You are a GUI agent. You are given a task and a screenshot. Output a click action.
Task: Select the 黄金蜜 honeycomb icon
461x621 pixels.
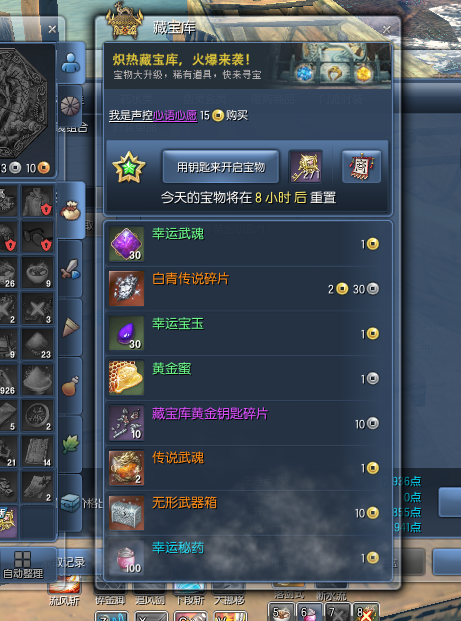click(126, 378)
